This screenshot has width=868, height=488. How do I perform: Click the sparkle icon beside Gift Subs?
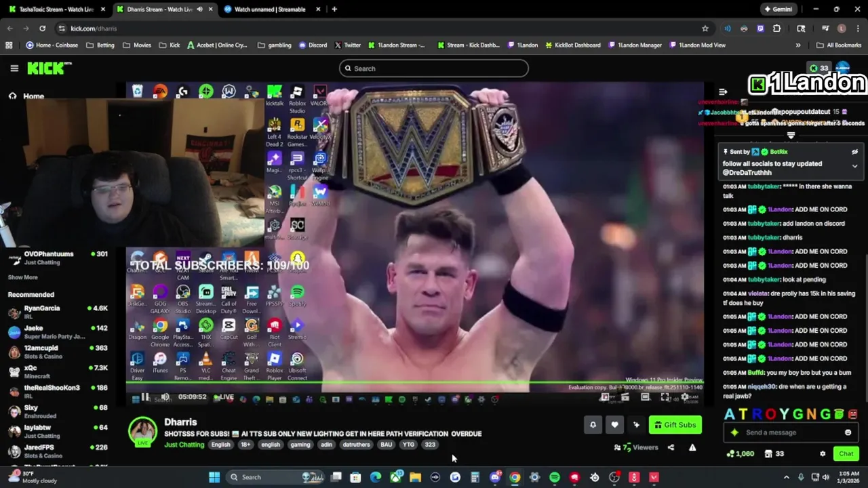(x=636, y=425)
